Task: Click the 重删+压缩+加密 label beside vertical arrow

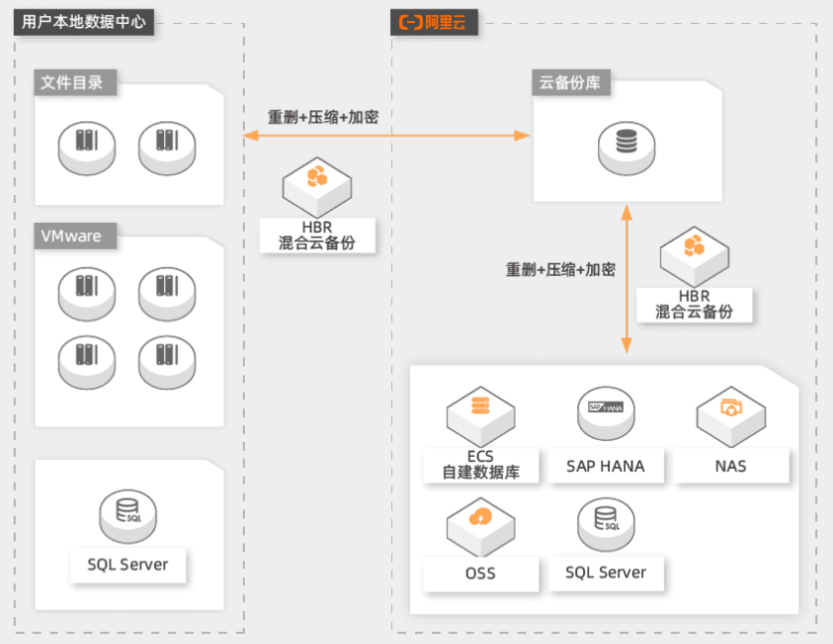Action: [560, 270]
